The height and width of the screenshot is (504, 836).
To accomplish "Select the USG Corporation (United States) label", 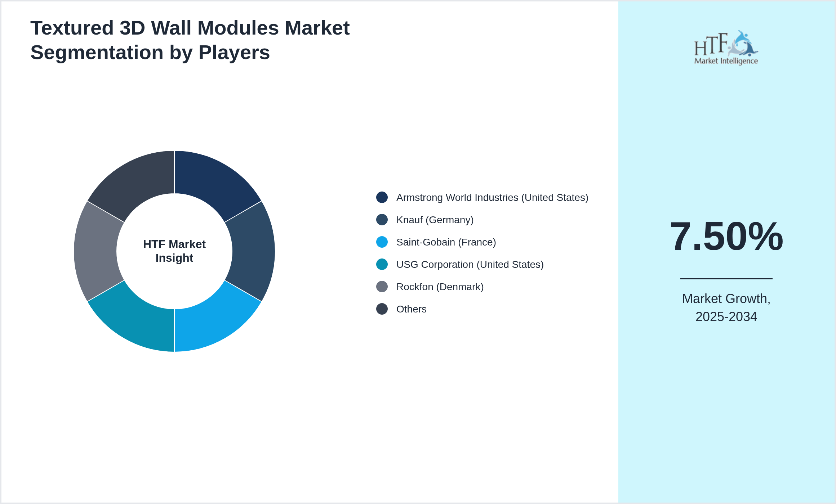I will (470, 265).
